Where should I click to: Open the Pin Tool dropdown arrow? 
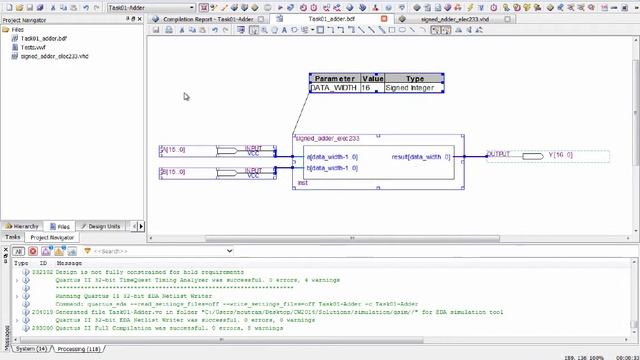tap(312, 30)
